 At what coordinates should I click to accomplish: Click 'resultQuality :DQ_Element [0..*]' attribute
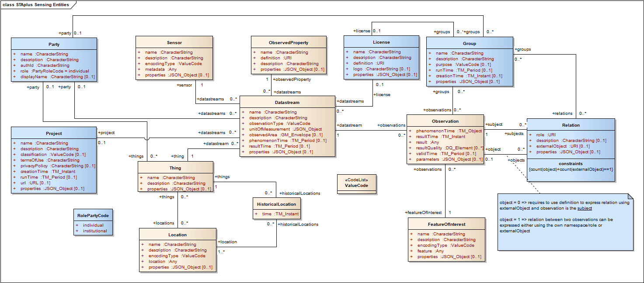click(x=449, y=148)
